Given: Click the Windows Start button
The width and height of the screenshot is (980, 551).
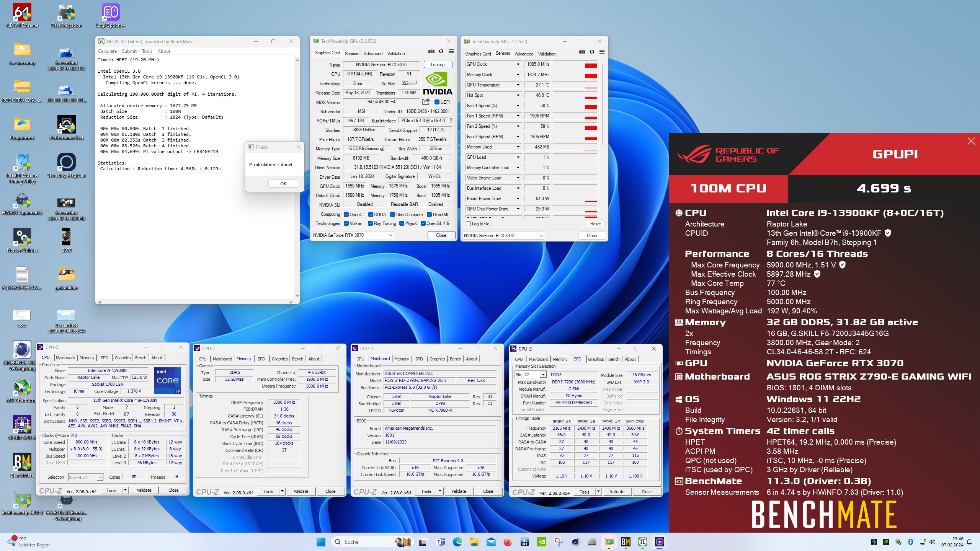Looking at the screenshot, I should (321, 542).
